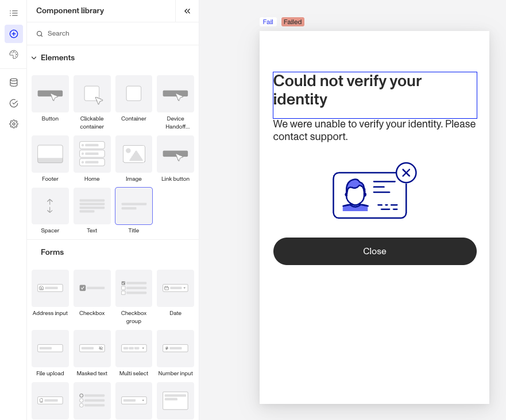The height and width of the screenshot is (420, 506).
Task: Click the search magnifier icon
Action: (x=40, y=33)
